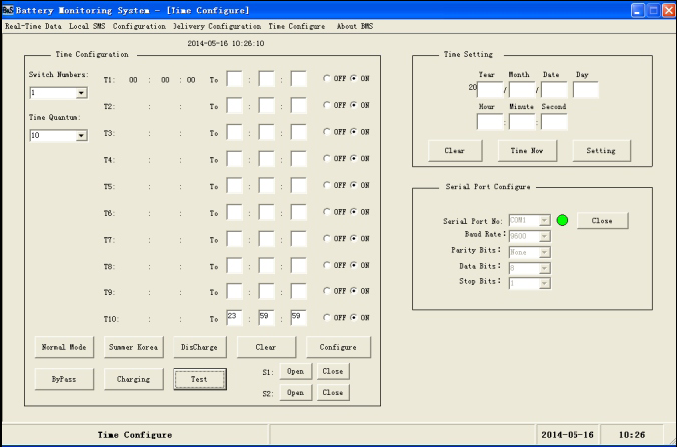Expand the Switch Numbers dropdown

[x=81, y=93]
